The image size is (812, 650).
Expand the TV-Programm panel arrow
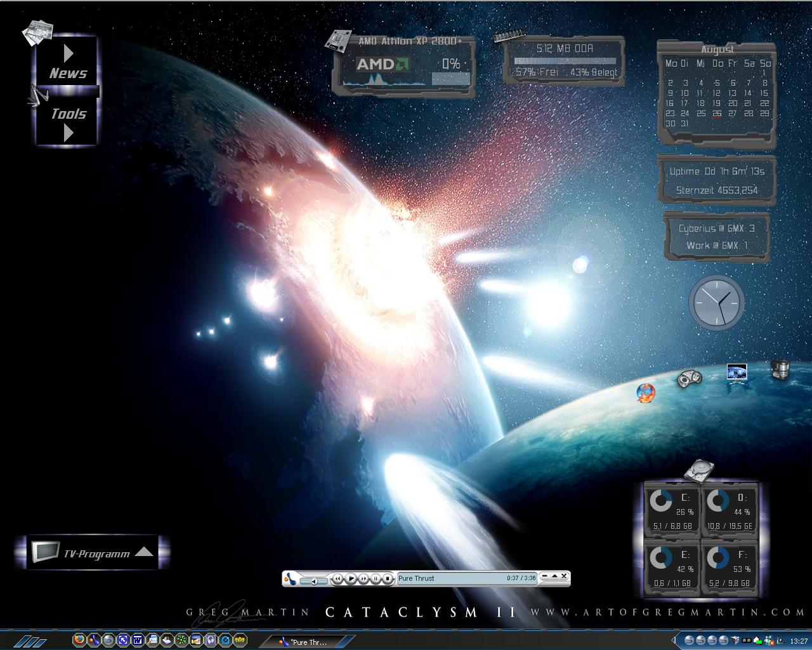click(x=144, y=552)
